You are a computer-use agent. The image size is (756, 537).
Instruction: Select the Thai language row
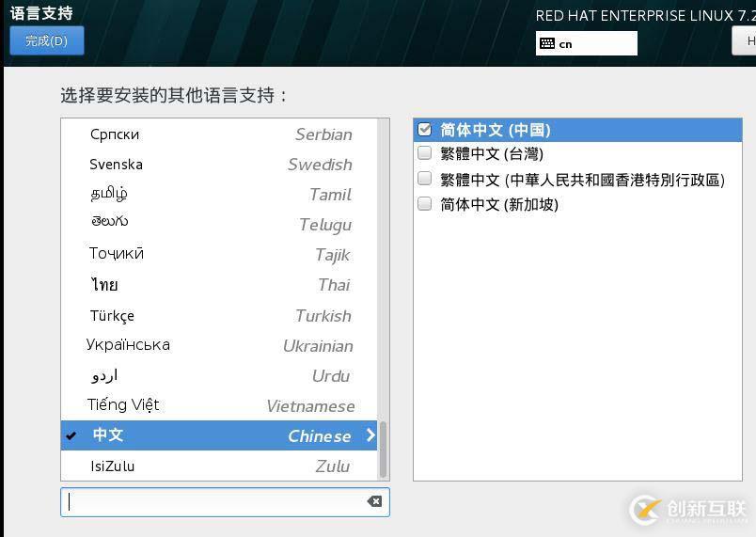click(219, 284)
